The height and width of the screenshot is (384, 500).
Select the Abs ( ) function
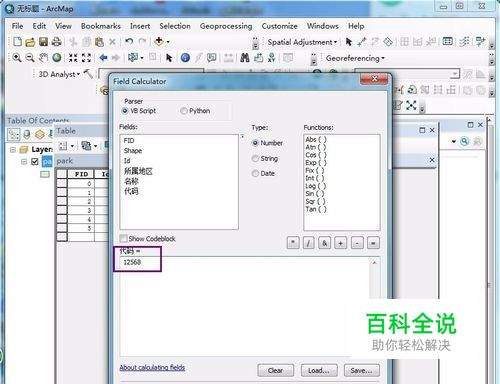click(316, 140)
